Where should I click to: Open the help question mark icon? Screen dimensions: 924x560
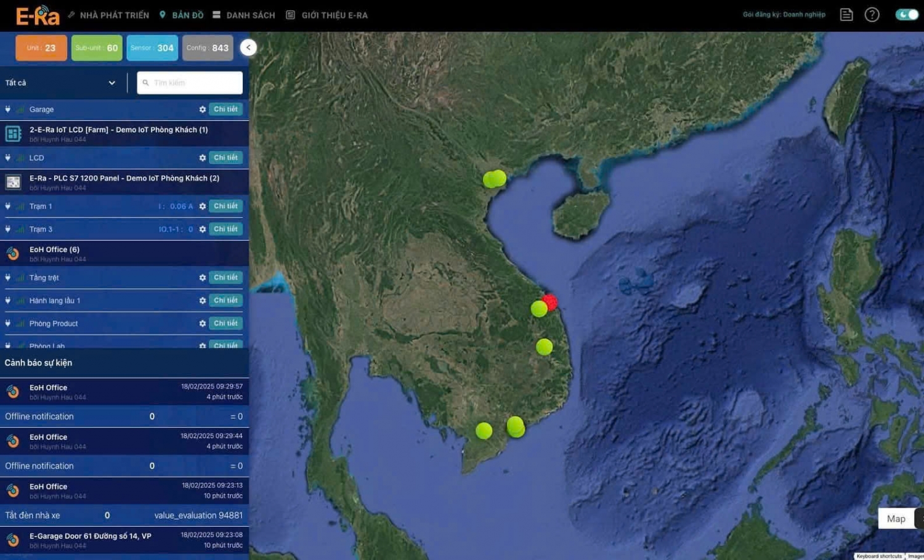[x=872, y=15]
